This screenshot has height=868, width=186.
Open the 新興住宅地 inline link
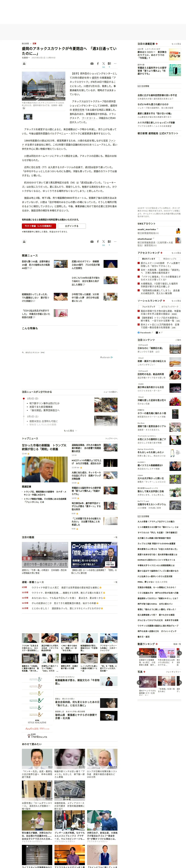(78, 110)
